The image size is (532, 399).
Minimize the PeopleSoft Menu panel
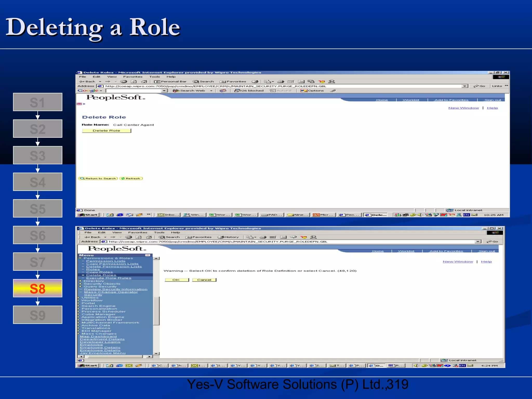(x=148, y=255)
